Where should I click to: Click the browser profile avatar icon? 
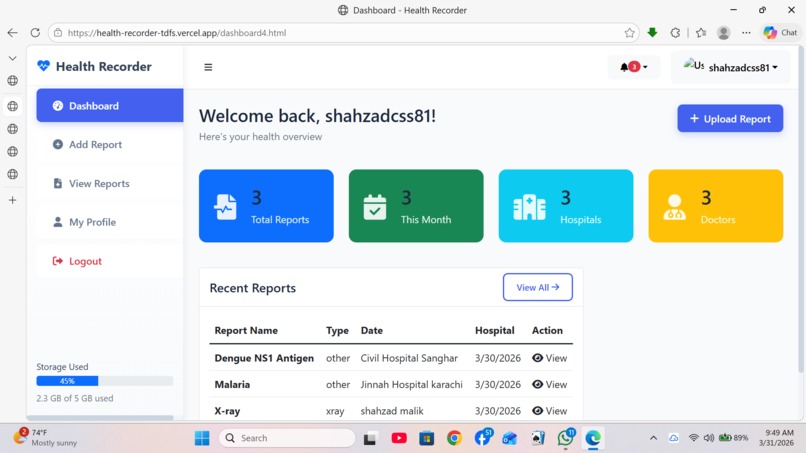tap(723, 33)
